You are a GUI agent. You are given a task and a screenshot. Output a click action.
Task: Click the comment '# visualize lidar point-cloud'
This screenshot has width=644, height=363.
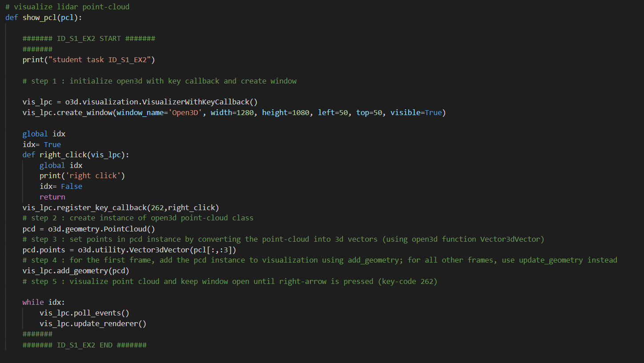(68, 7)
